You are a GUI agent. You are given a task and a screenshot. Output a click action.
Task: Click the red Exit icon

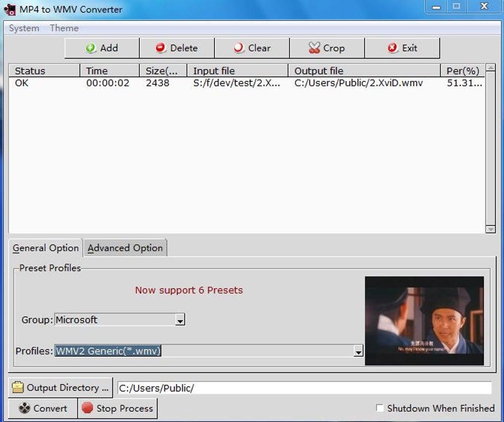tap(392, 48)
